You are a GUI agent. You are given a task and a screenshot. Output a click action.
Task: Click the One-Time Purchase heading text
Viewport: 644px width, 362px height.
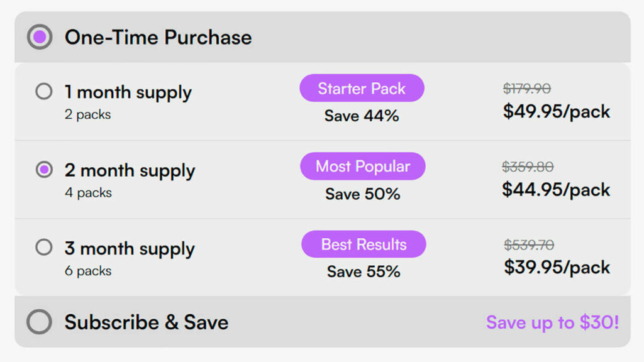click(158, 37)
